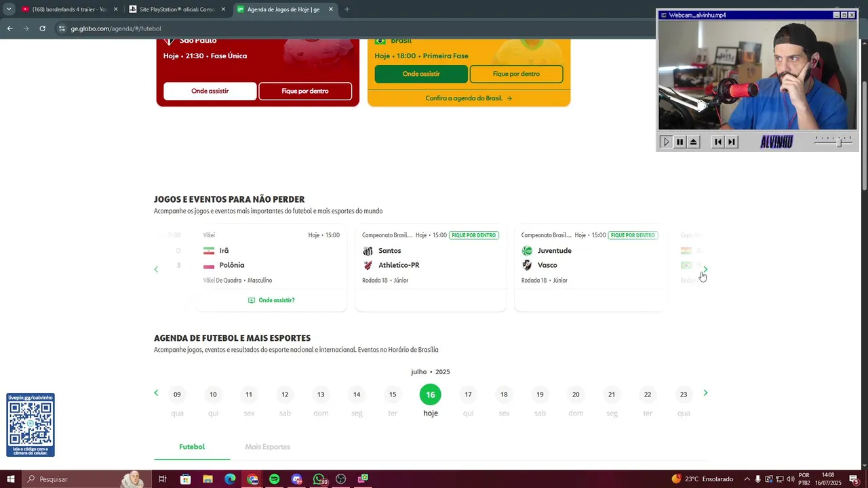
Task: Close the Agenda de Jogos tab
Action: point(331,9)
